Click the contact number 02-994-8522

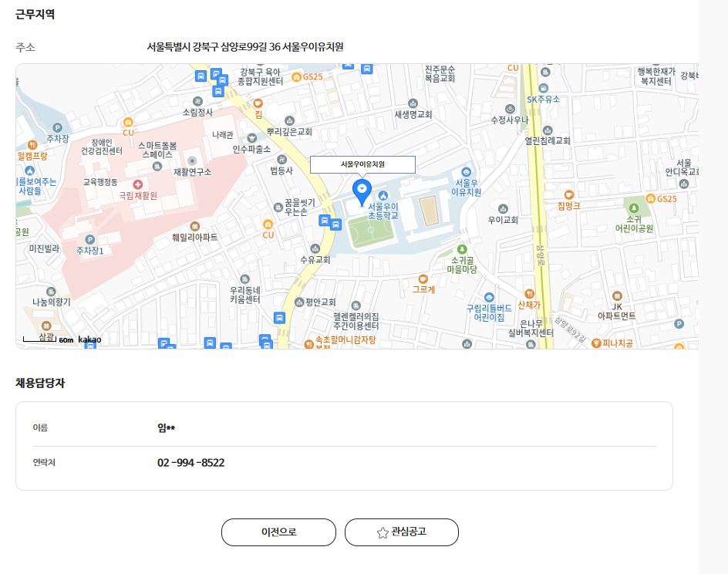[190, 463]
